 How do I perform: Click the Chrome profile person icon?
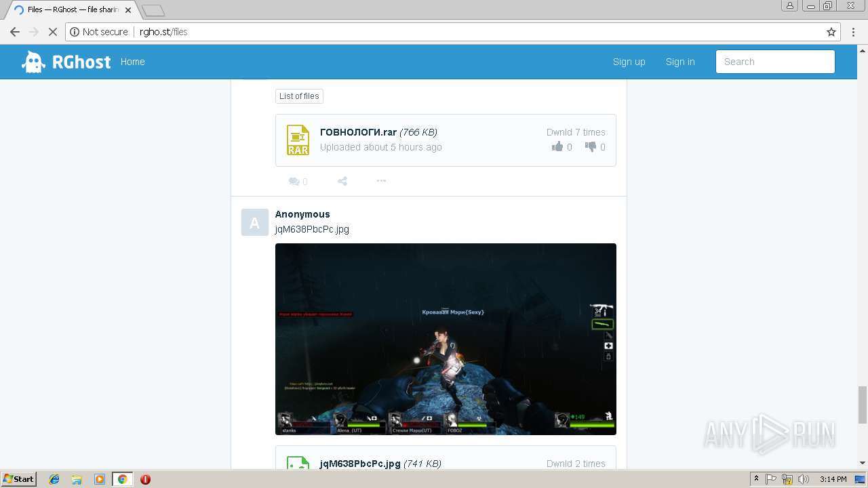(x=789, y=5)
